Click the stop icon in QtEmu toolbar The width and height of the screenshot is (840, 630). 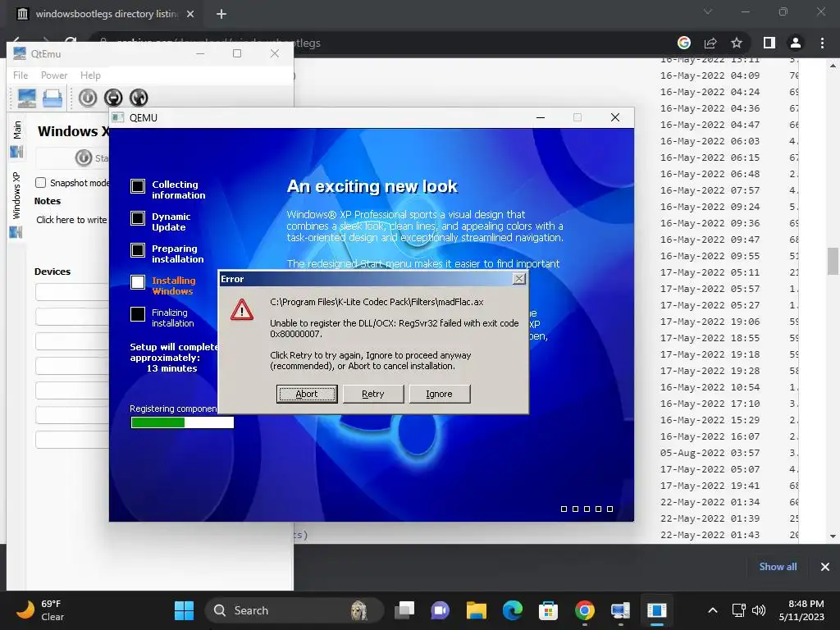pyautogui.click(x=113, y=98)
